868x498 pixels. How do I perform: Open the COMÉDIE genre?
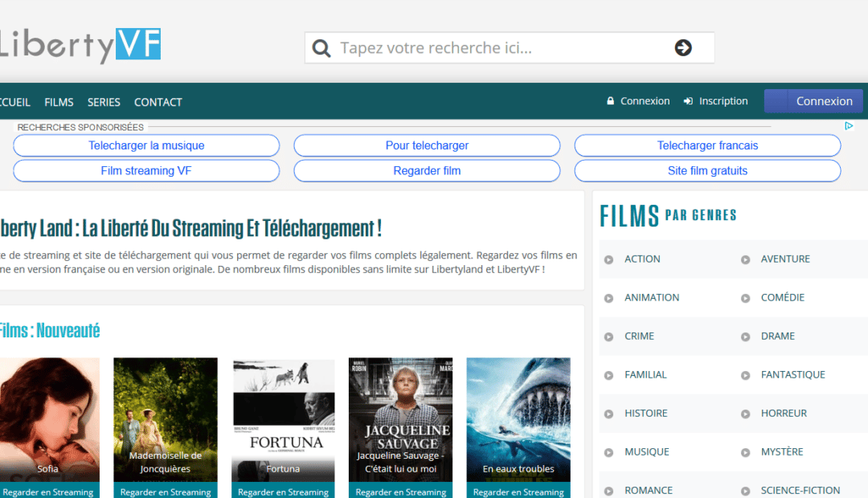click(782, 298)
